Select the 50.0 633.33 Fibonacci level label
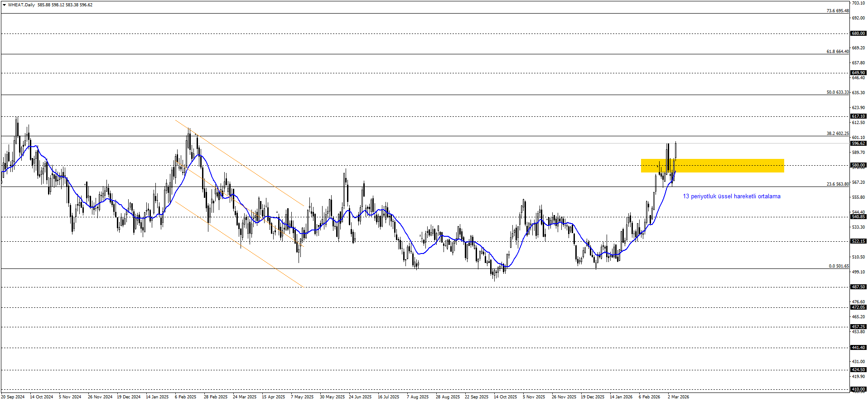 click(837, 92)
